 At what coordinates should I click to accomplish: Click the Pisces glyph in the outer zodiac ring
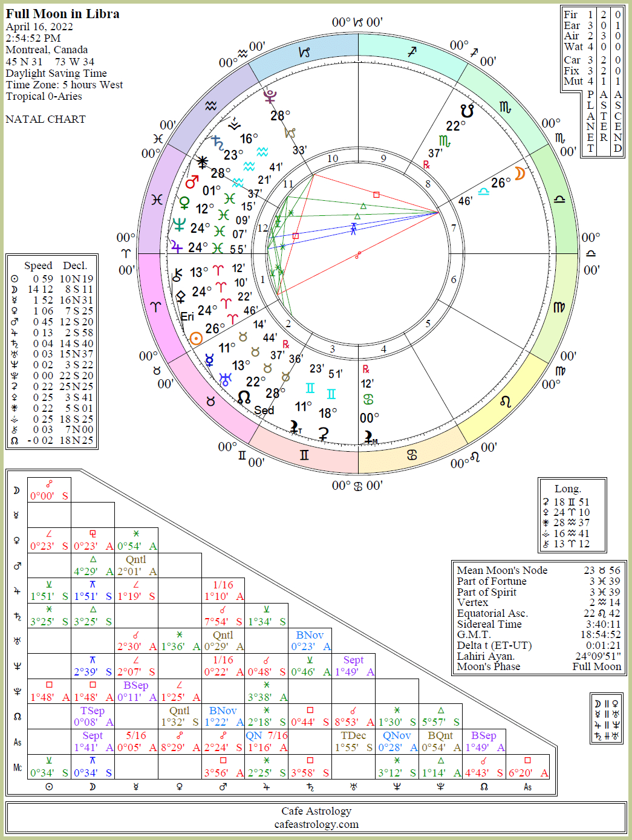coord(157,200)
